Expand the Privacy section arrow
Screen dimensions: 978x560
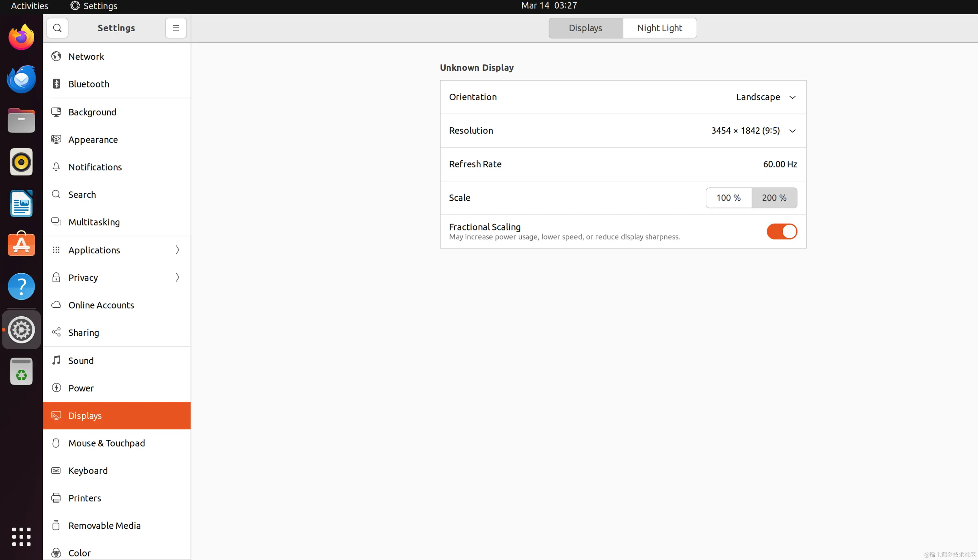tap(177, 277)
